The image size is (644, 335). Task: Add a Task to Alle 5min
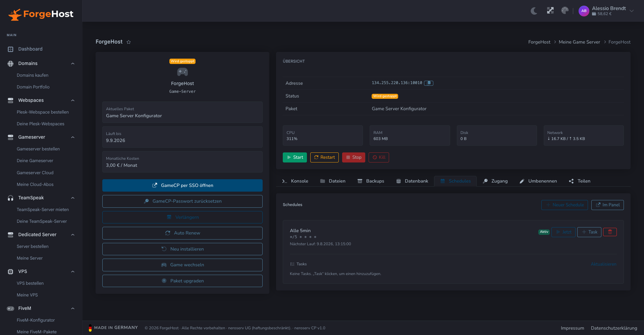tap(589, 232)
